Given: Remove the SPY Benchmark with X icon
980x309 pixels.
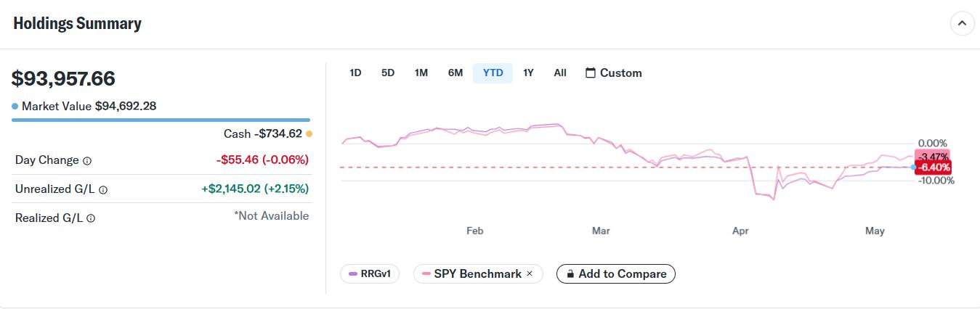Looking at the screenshot, I should 530,273.
